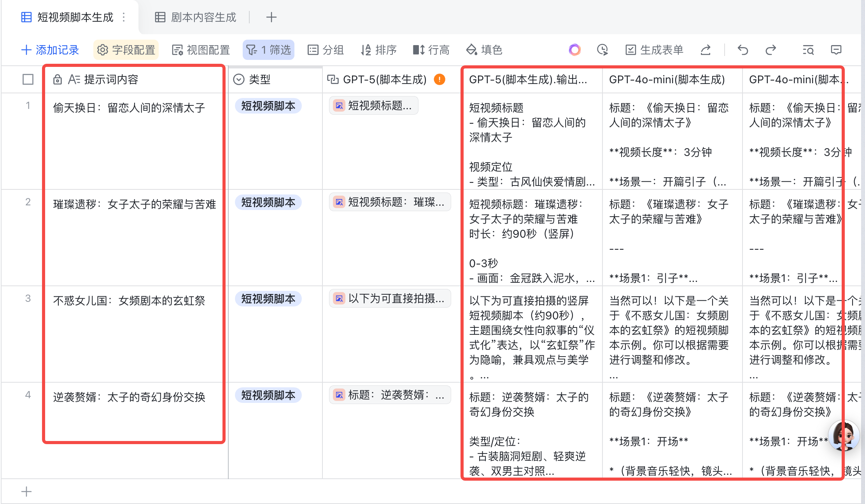
Task: Click the redo arrow icon
Action: coord(770,50)
